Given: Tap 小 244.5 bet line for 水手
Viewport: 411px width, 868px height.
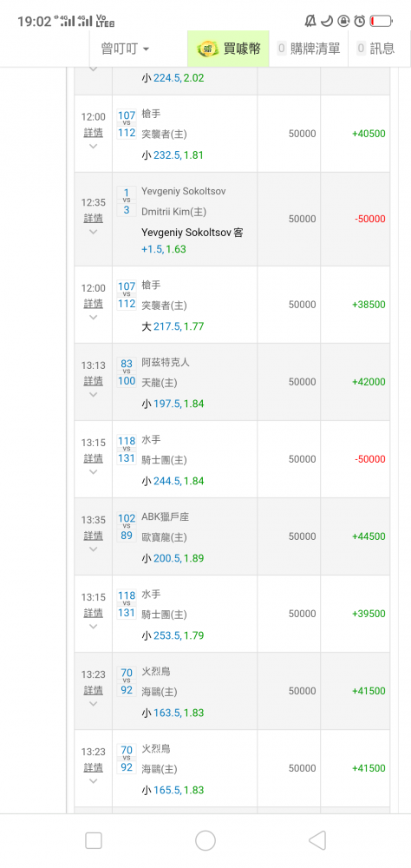Looking at the screenshot, I should coord(173,481).
